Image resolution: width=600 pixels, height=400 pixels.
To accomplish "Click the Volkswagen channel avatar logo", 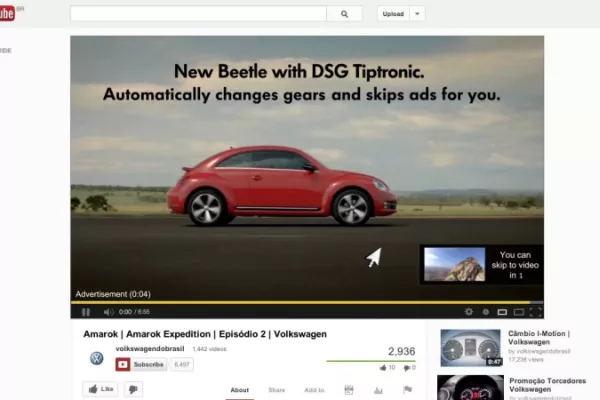I will tap(96, 358).
